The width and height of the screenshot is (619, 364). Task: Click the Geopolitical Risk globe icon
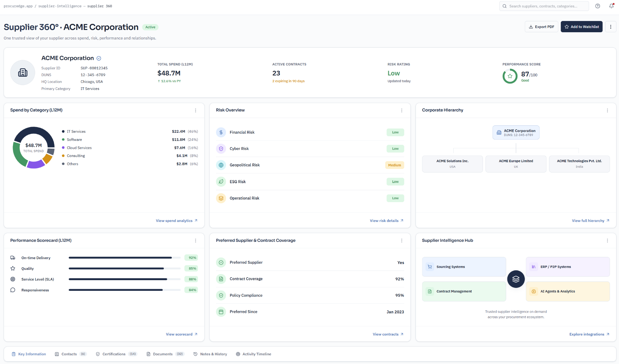(x=221, y=165)
